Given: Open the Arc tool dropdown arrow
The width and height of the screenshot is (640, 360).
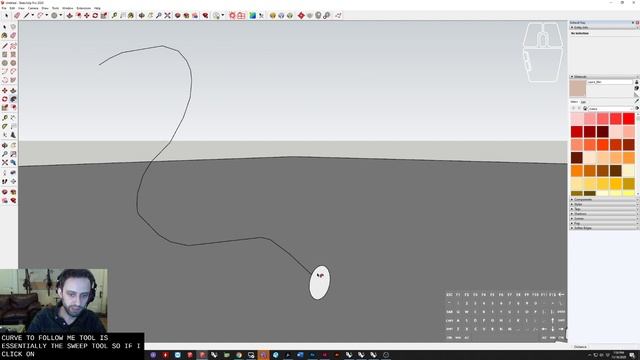Looking at the screenshot, I should (47, 16).
